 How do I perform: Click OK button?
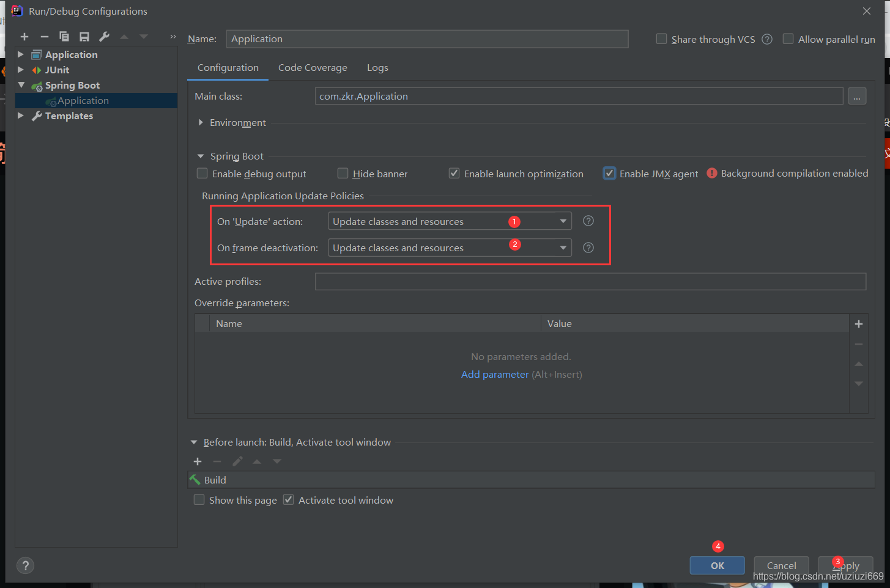[717, 565]
